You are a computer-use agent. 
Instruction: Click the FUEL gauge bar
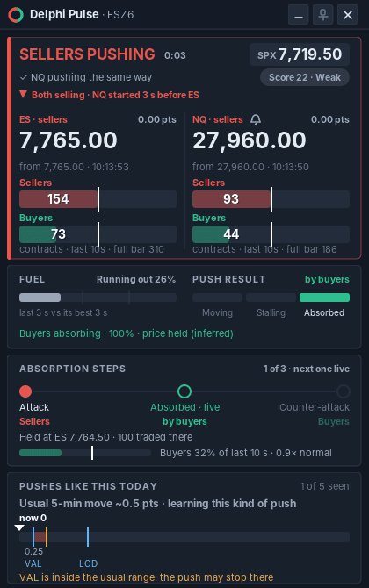98,298
